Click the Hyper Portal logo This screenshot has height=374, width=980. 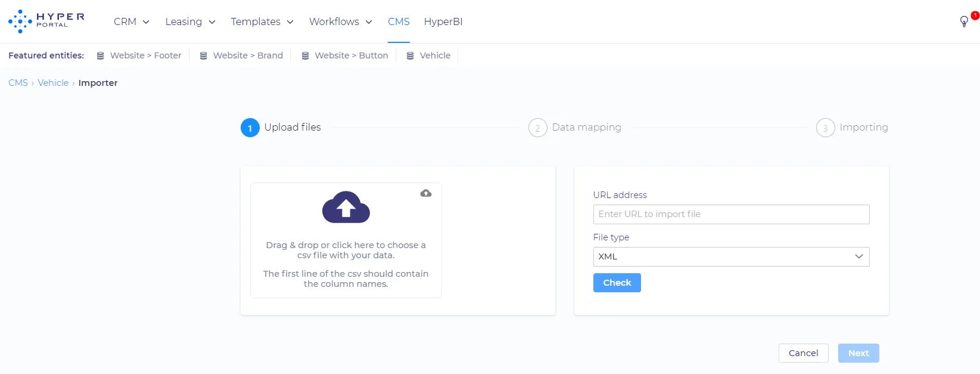click(x=46, y=21)
